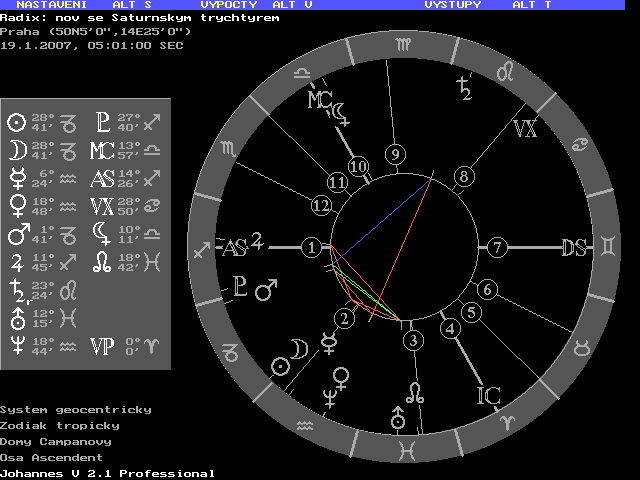Click the Gemini sign on zodiac ring

[607, 247]
